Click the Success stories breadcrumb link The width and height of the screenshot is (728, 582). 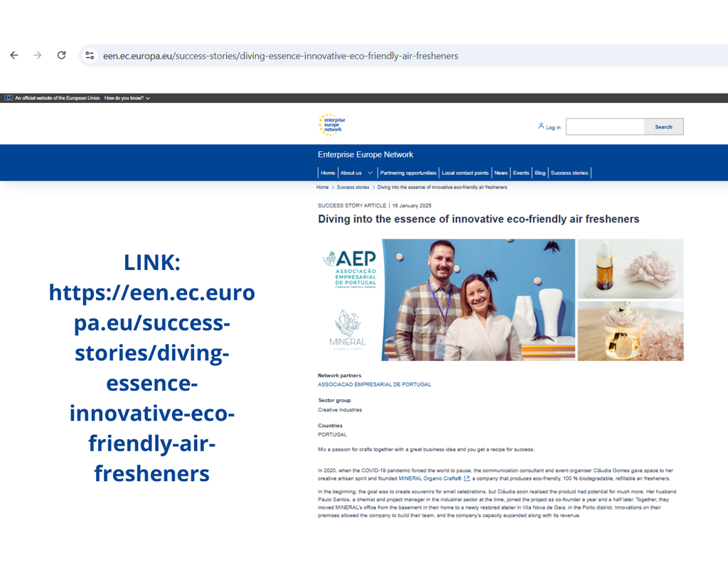tap(353, 187)
